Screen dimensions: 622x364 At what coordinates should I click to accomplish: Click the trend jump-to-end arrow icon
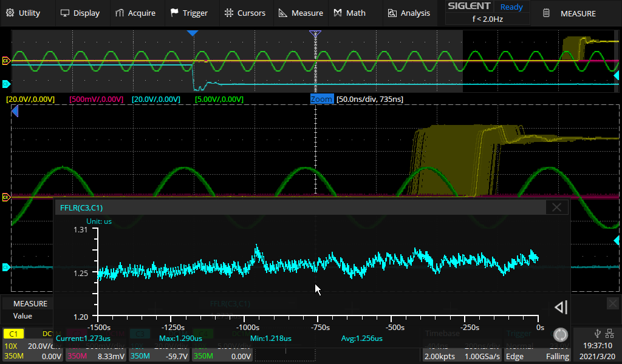click(x=561, y=307)
